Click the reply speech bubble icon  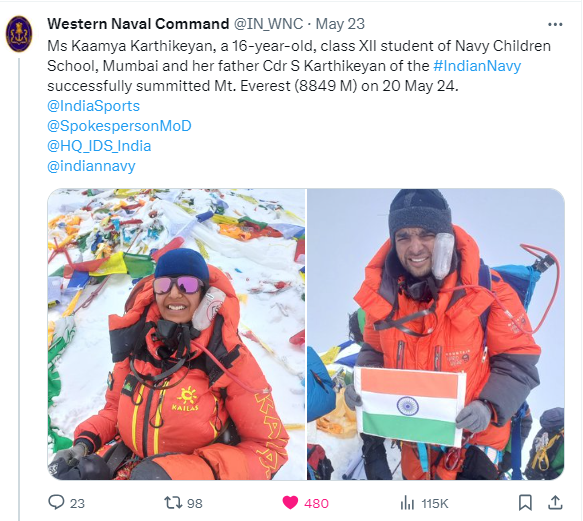(x=57, y=502)
